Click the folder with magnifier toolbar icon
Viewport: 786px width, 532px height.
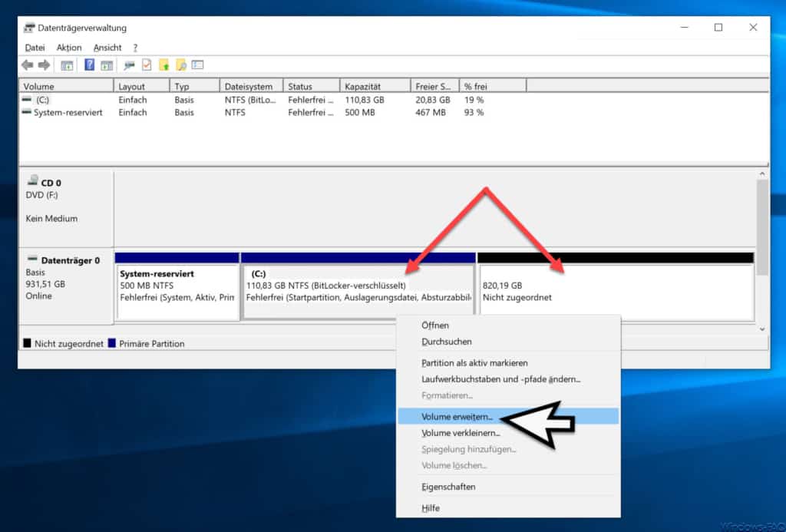click(x=181, y=65)
